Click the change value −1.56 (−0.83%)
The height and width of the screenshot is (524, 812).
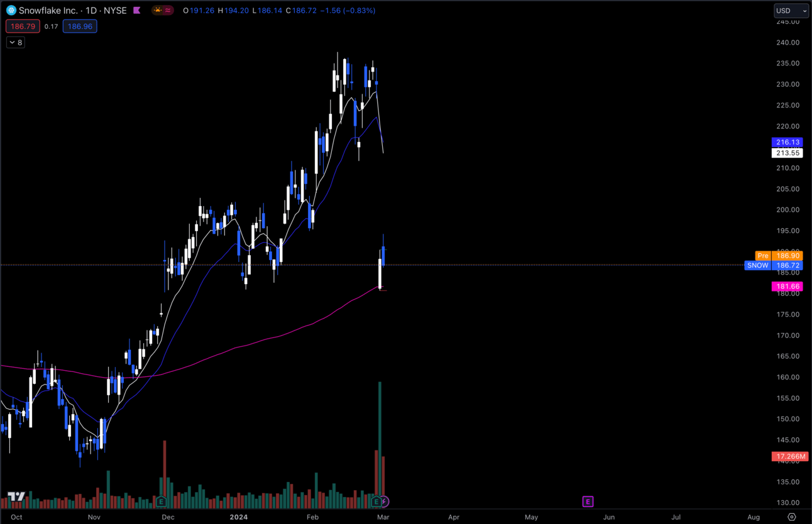tap(348, 11)
